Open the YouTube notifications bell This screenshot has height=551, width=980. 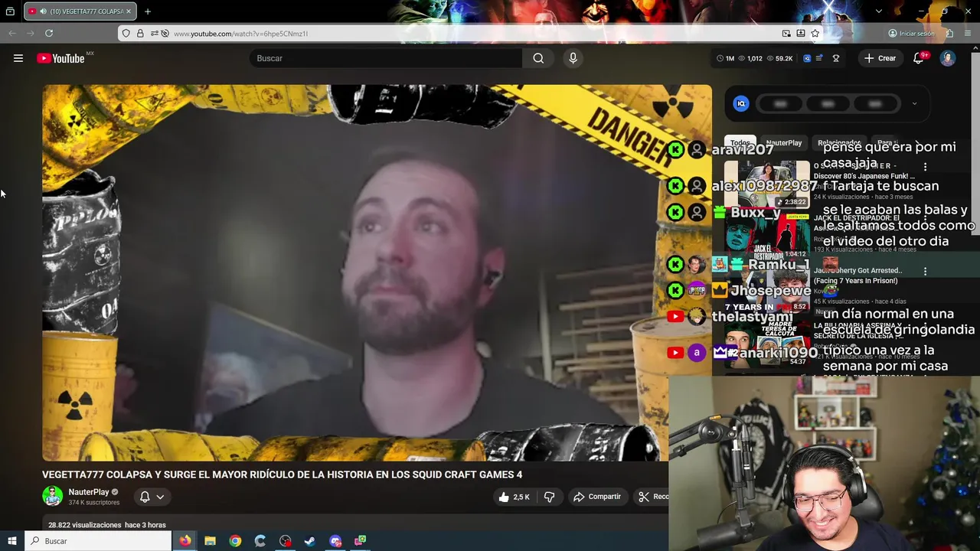[919, 58]
